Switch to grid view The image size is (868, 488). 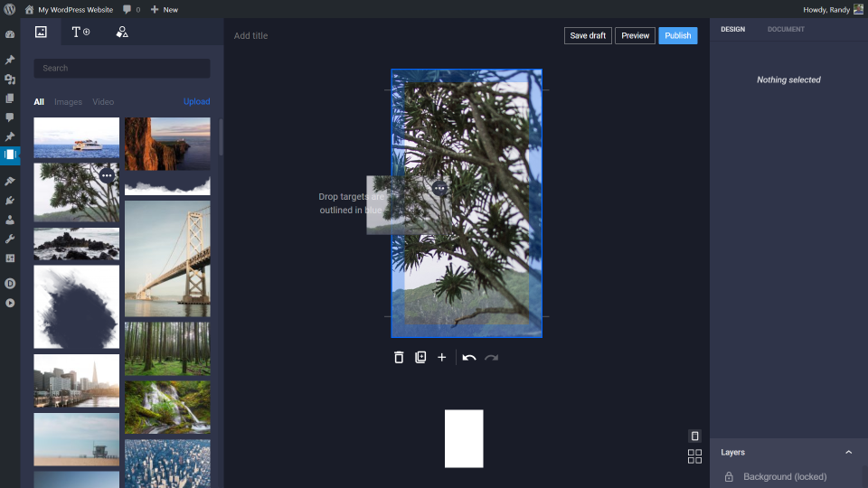coord(694,456)
